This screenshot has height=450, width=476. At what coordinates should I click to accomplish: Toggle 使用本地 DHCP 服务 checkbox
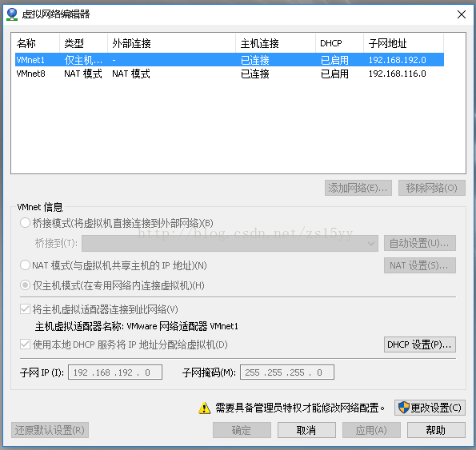coord(25,344)
